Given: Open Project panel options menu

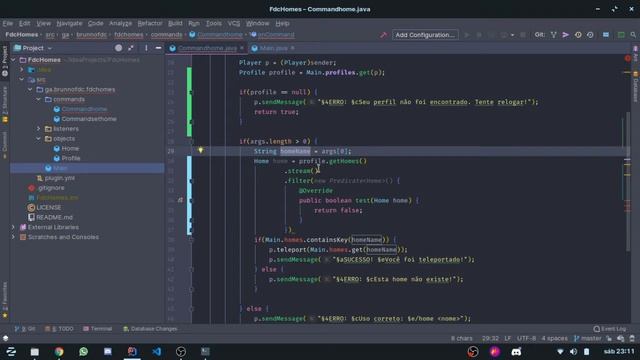Looking at the screenshot, I should pyautogui.click(x=146, y=48).
